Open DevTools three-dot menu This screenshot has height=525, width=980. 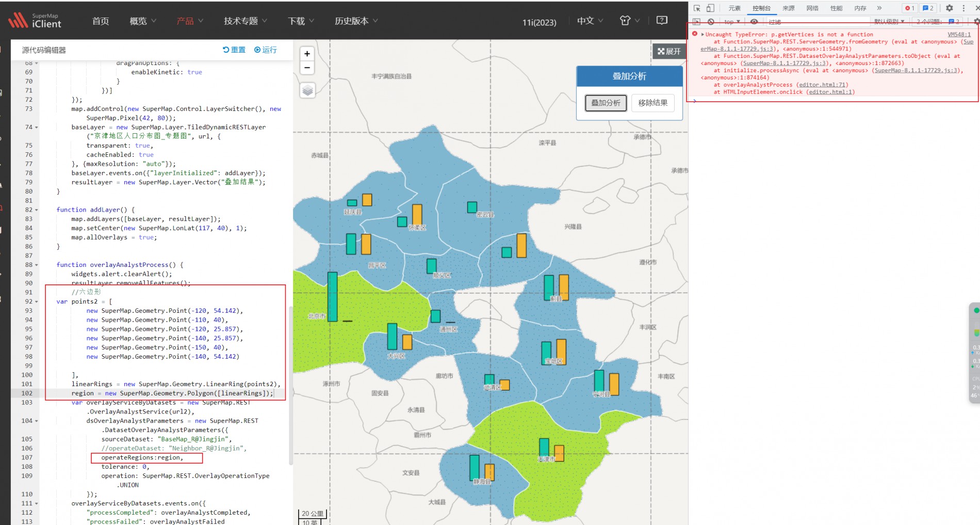963,8
